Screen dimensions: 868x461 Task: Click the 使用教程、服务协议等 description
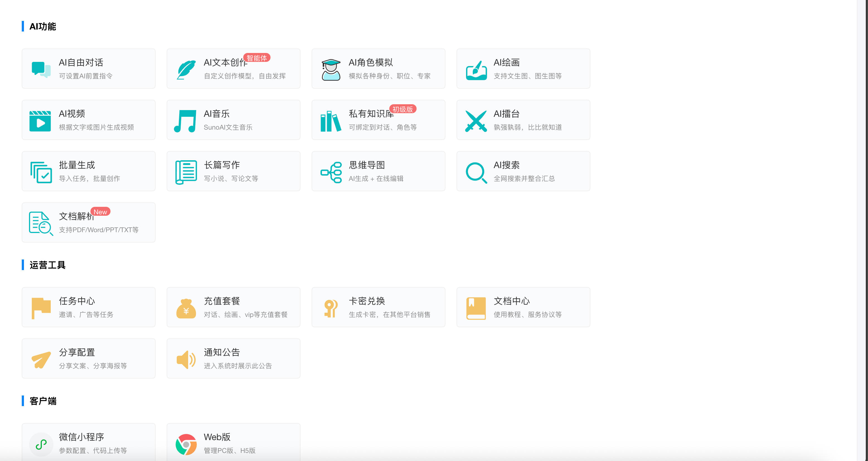(x=528, y=315)
